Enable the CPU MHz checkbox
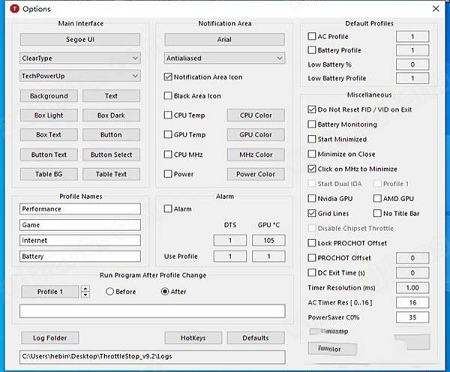450x372 pixels. (x=168, y=155)
